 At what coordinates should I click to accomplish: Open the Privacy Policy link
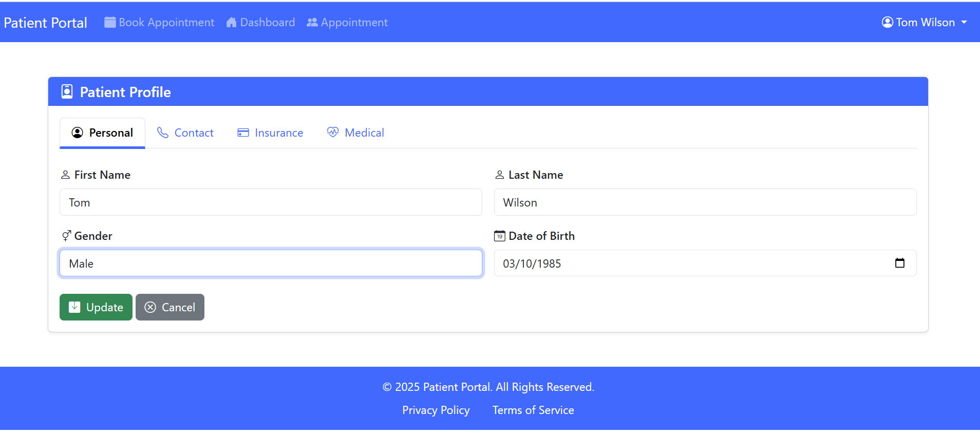click(x=436, y=410)
